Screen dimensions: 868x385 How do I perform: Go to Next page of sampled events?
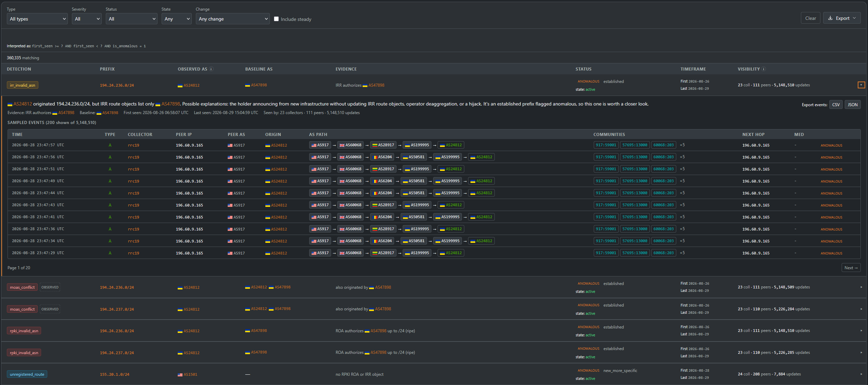[851, 268]
